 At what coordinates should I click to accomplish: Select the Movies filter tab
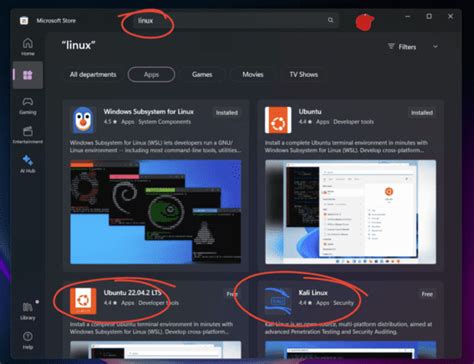tap(253, 74)
